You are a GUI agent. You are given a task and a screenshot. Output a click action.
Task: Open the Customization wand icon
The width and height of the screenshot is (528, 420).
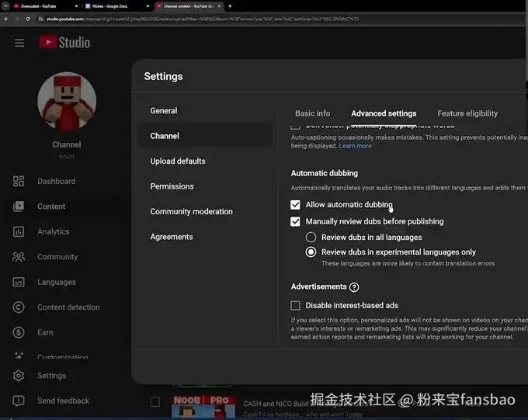(x=19, y=355)
